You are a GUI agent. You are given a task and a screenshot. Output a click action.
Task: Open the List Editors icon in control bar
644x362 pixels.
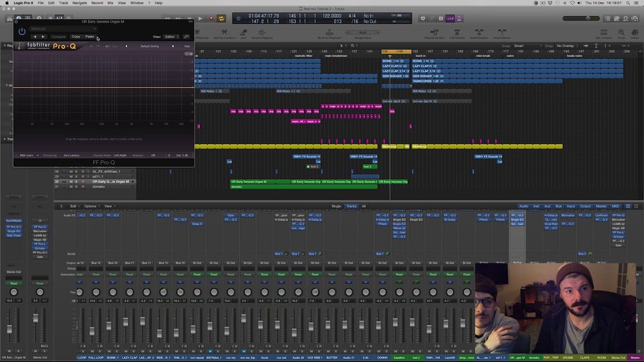point(608,19)
